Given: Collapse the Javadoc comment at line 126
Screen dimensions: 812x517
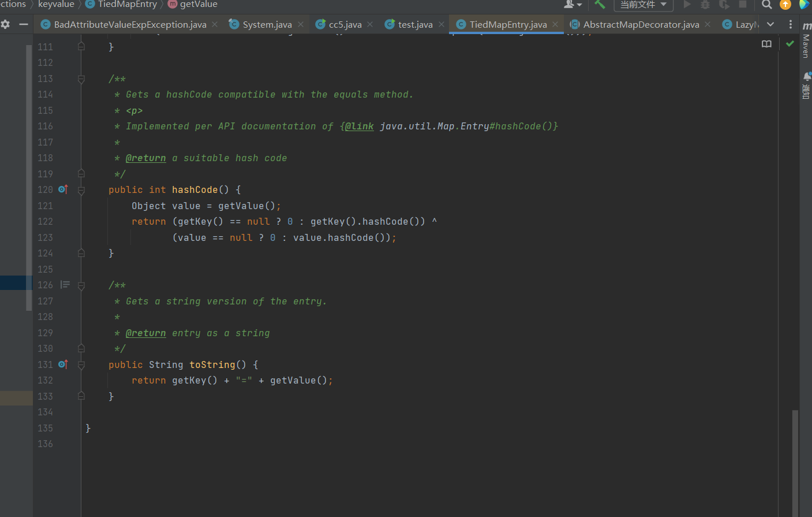Looking at the screenshot, I should (x=81, y=285).
